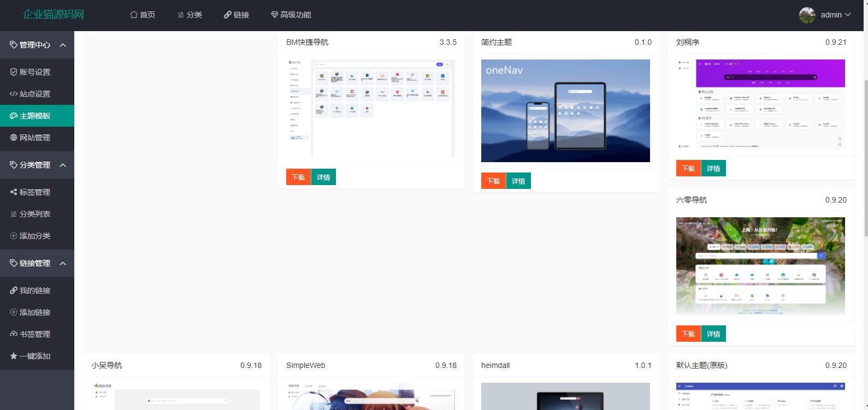The image size is (868, 410).
Task: Download the BM快捷导航 theme
Action: tap(298, 177)
